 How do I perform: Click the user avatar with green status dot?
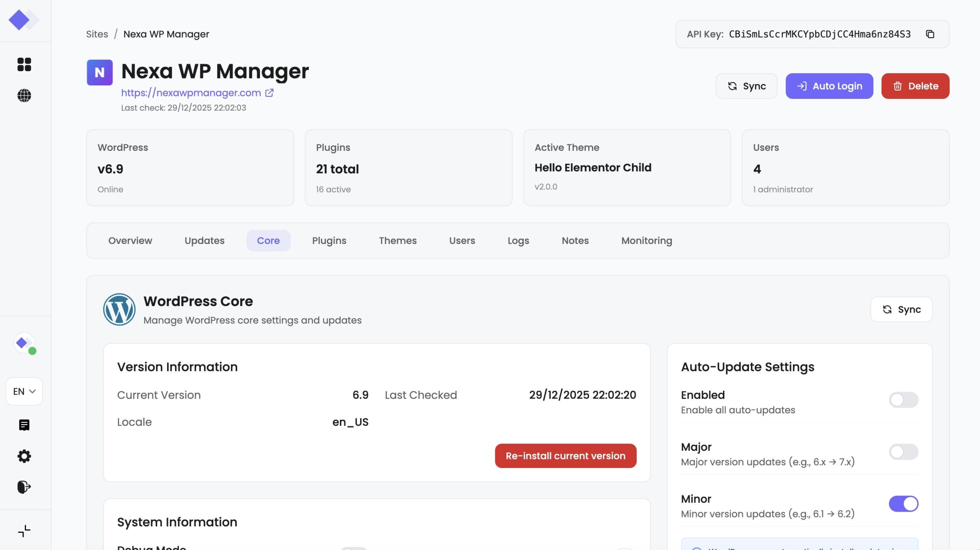(24, 343)
